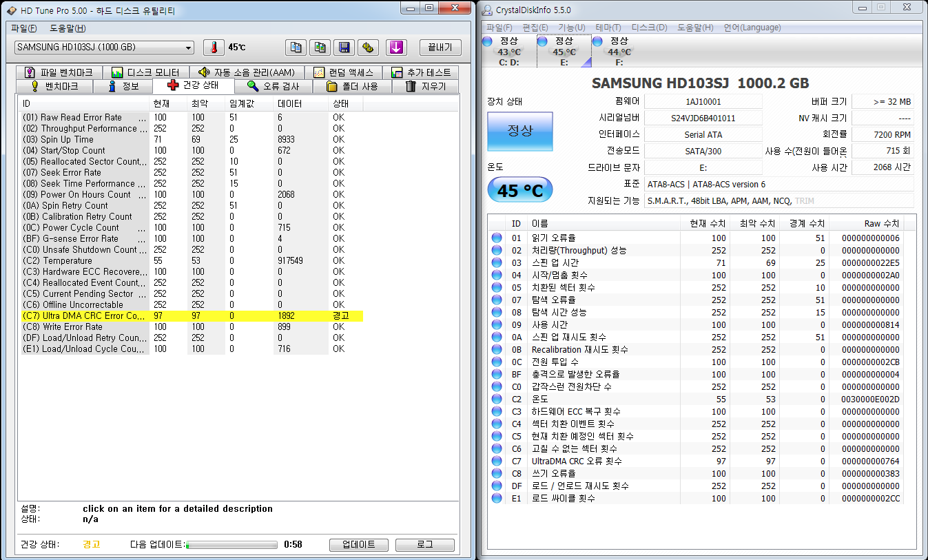Click the 현재 column header in HD Tune
This screenshot has width=928, height=560.
point(168,103)
